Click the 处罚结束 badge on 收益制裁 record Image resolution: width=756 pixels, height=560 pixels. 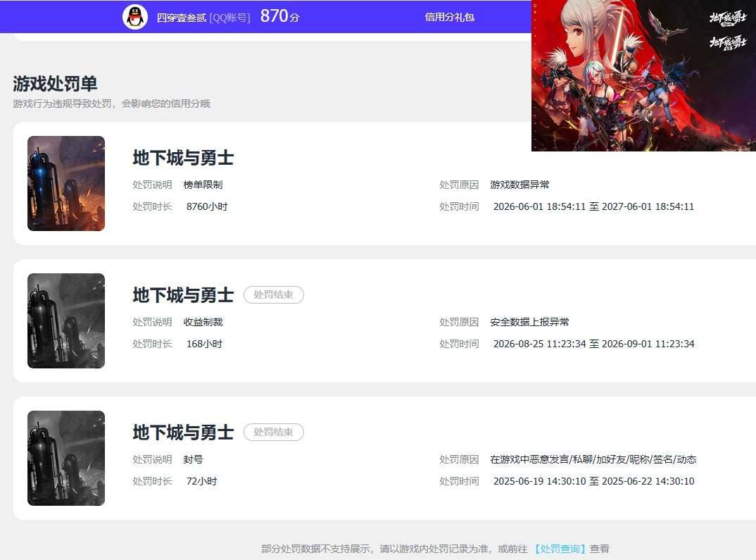point(273,294)
